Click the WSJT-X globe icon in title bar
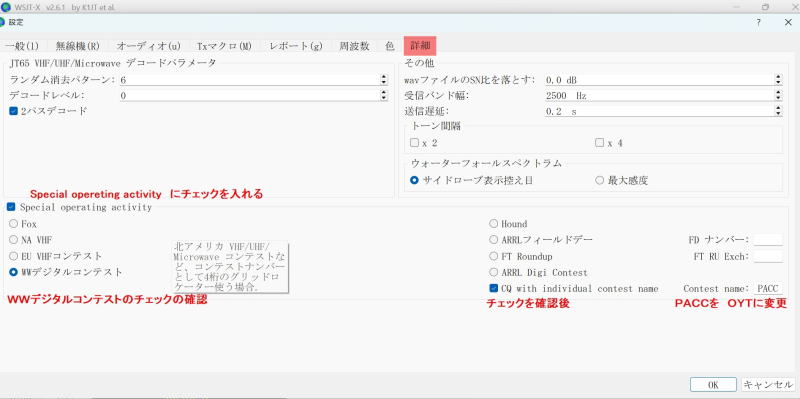Screen dimensions: 800x399 click(6, 7)
